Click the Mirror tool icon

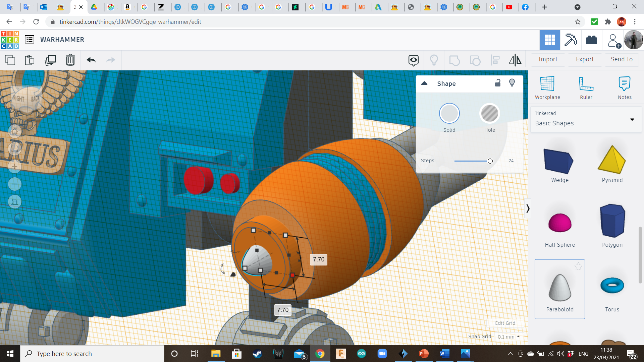515,60
